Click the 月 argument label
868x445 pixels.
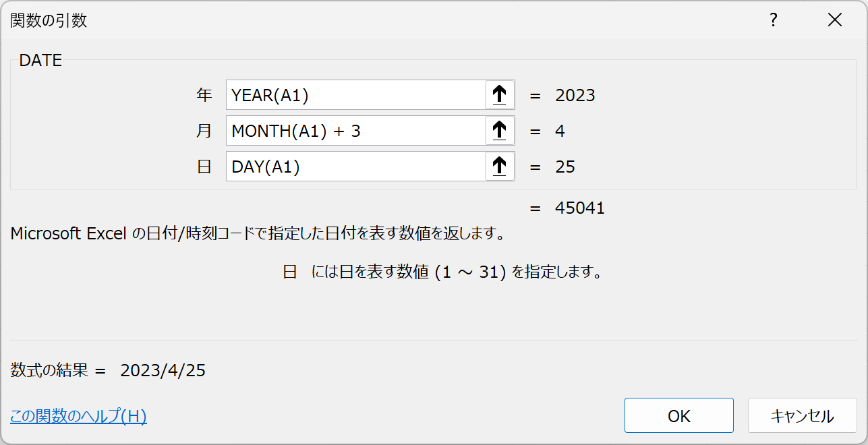[x=204, y=131]
